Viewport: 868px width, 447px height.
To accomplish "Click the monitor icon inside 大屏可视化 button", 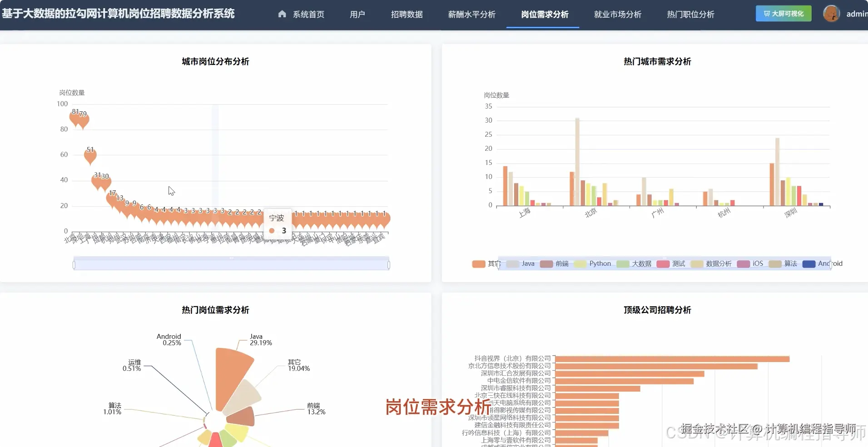I will click(x=767, y=14).
